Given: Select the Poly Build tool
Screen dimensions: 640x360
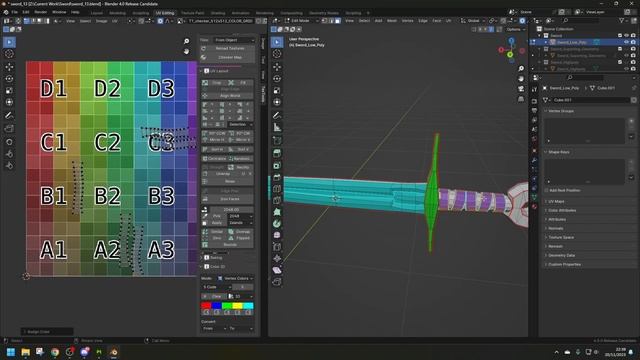Looking at the screenshot, I should tap(277, 212).
